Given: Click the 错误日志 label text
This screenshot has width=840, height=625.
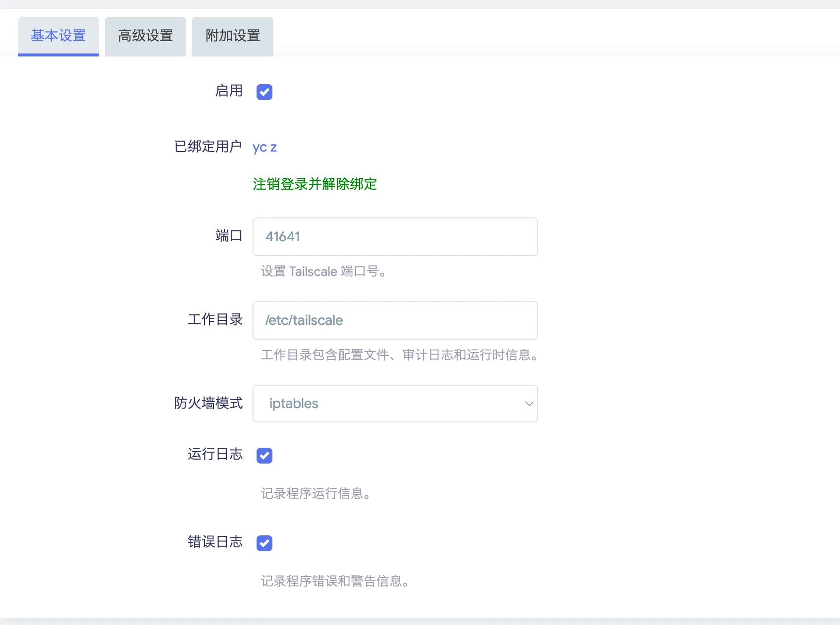Looking at the screenshot, I should (215, 542).
